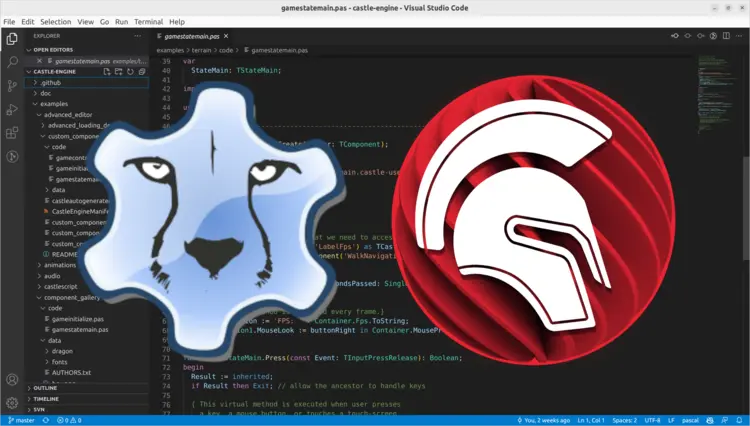Open the Explorer views and more actions ellipsis

[138, 36]
